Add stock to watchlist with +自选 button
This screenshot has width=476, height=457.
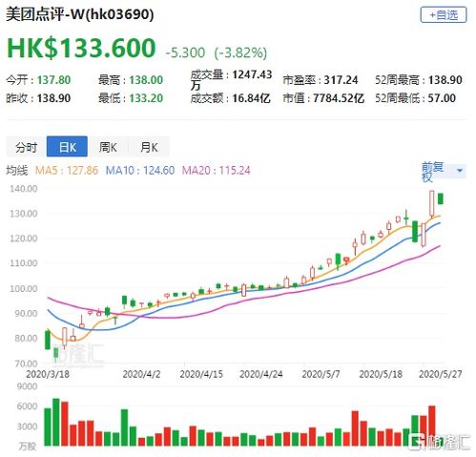(444, 14)
